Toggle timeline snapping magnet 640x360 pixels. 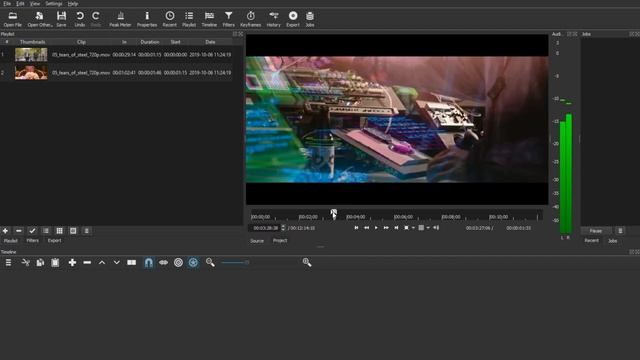149,262
